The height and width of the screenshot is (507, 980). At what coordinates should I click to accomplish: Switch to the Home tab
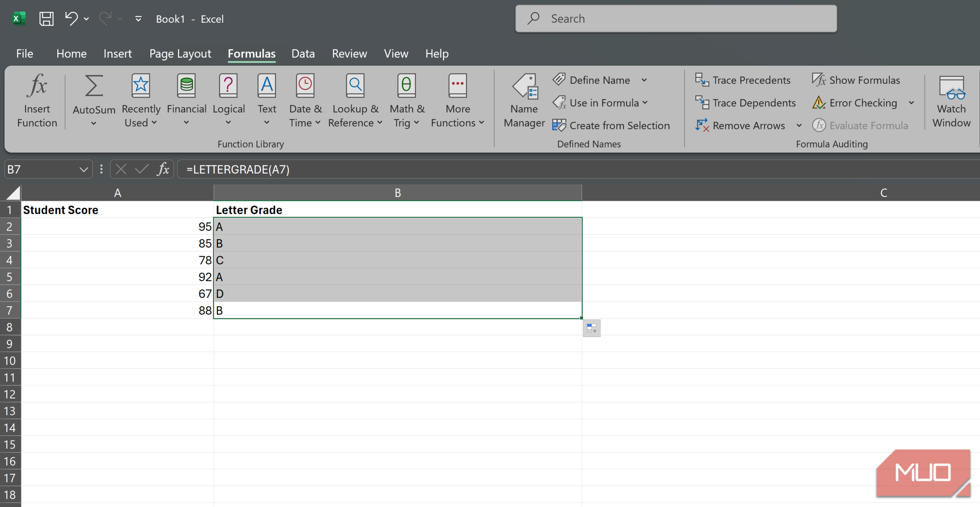tap(72, 54)
